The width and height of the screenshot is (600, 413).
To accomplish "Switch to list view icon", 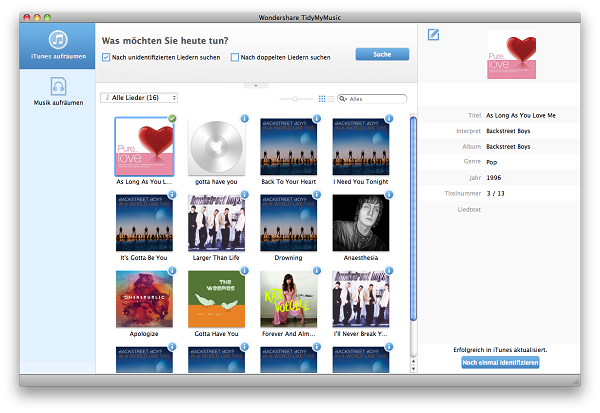I will (x=331, y=99).
